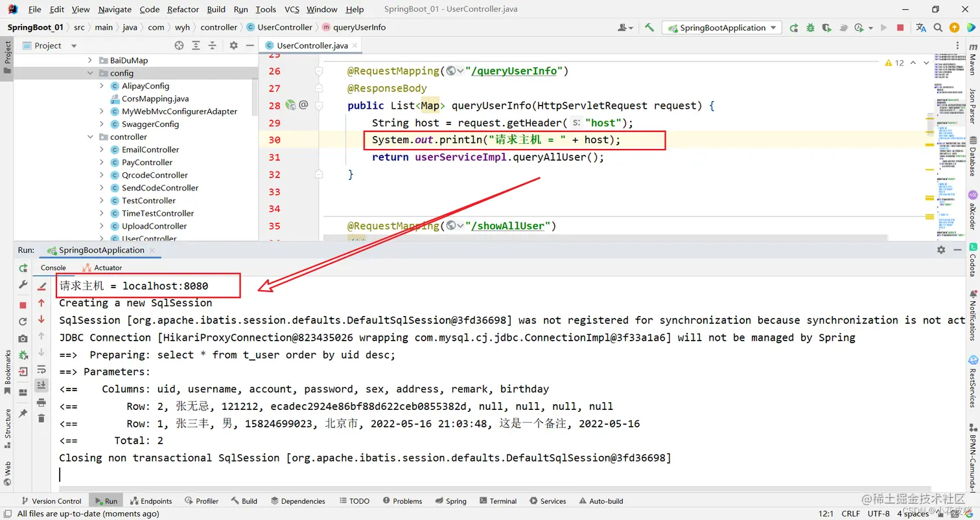
Task: Open the Endpoints tool window
Action: tap(150, 501)
